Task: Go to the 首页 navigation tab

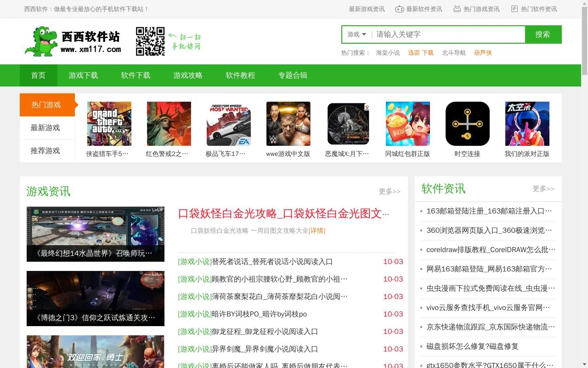Action: 39,75
